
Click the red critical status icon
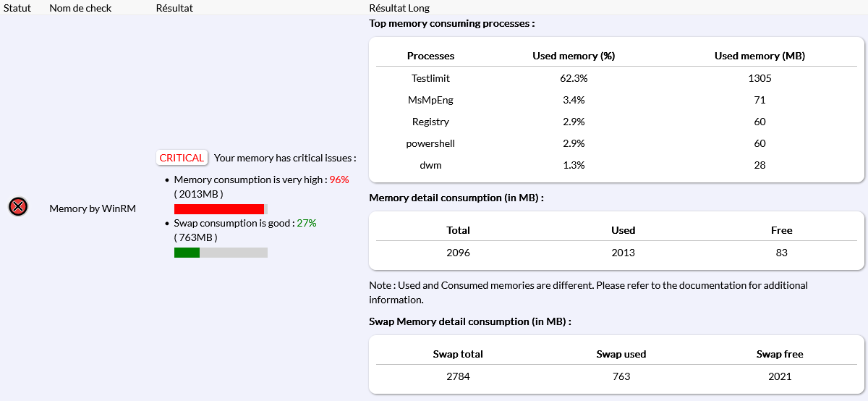tap(18, 207)
